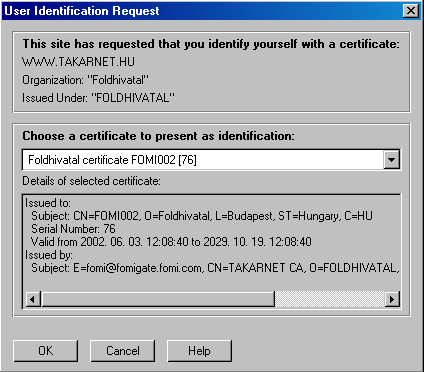Click the Valid from 2002. 06. 03. line
The width and height of the screenshot is (424, 372).
pyautogui.click(x=171, y=242)
